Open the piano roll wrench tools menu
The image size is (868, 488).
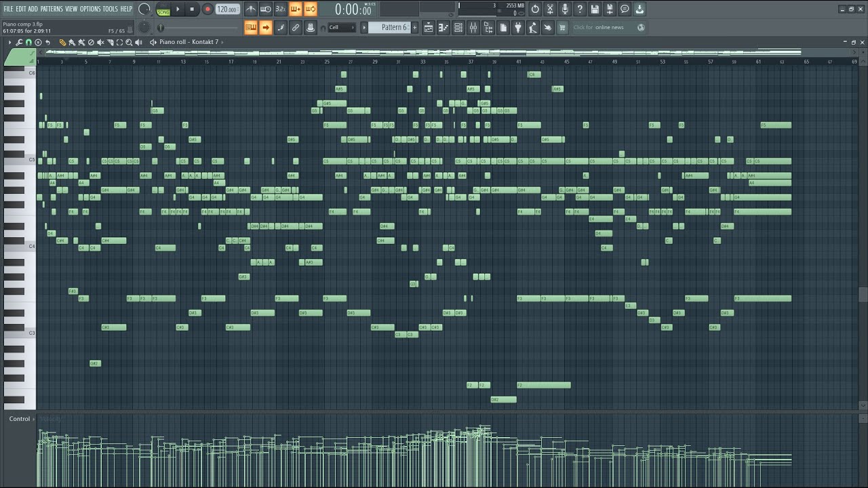[19, 42]
